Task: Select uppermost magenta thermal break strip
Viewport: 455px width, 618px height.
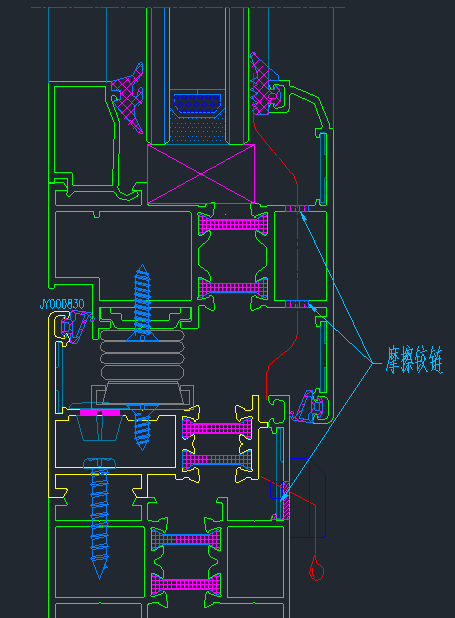Action: 233,225
